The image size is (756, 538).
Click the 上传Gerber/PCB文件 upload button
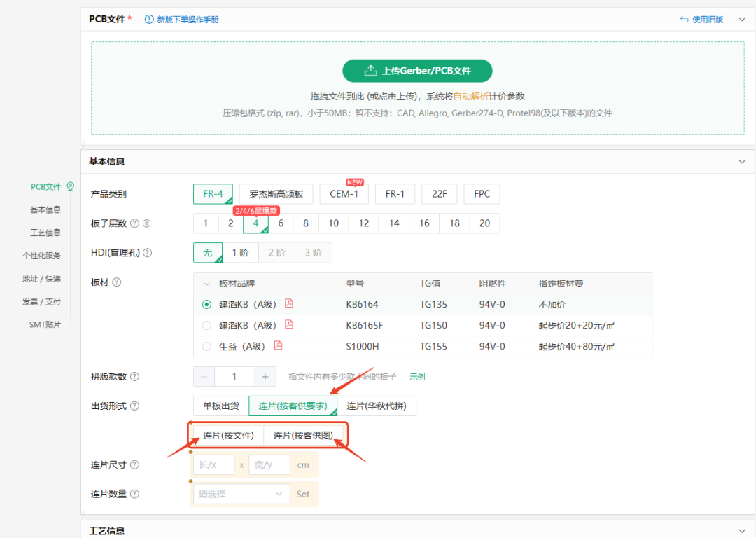tap(417, 71)
